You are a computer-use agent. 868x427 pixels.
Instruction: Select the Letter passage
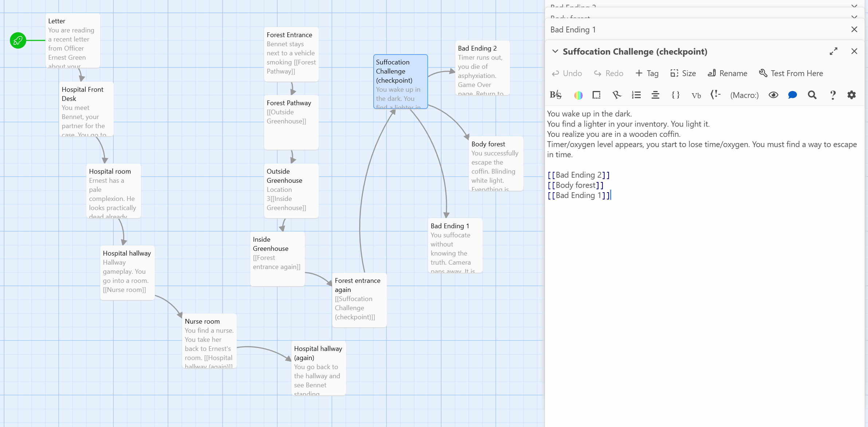click(x=73, y=40)
